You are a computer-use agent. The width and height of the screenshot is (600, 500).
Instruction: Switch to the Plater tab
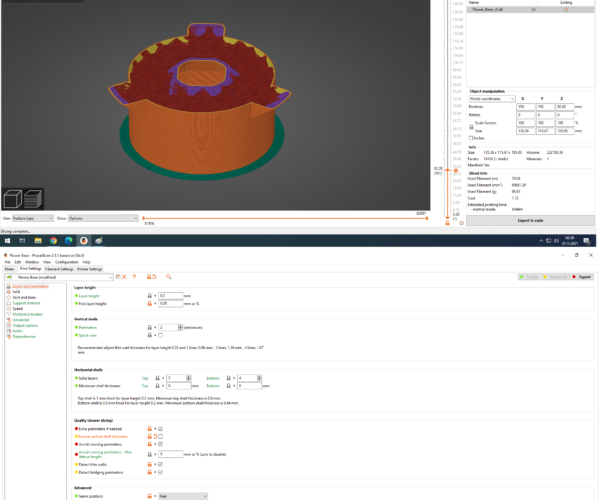click(x=9, y=269)
